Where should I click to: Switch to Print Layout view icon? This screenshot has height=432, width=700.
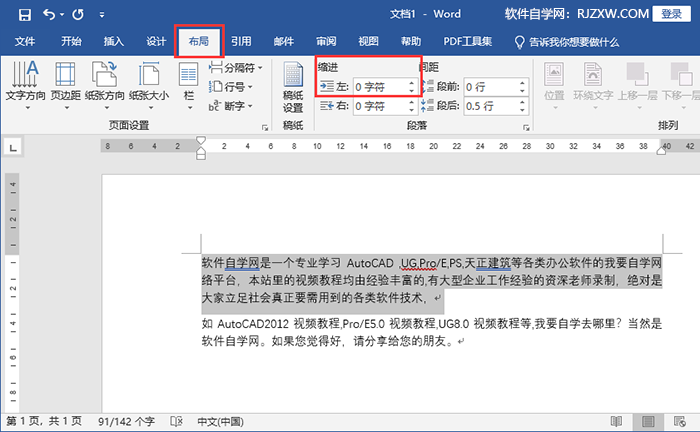pos(648,422)
